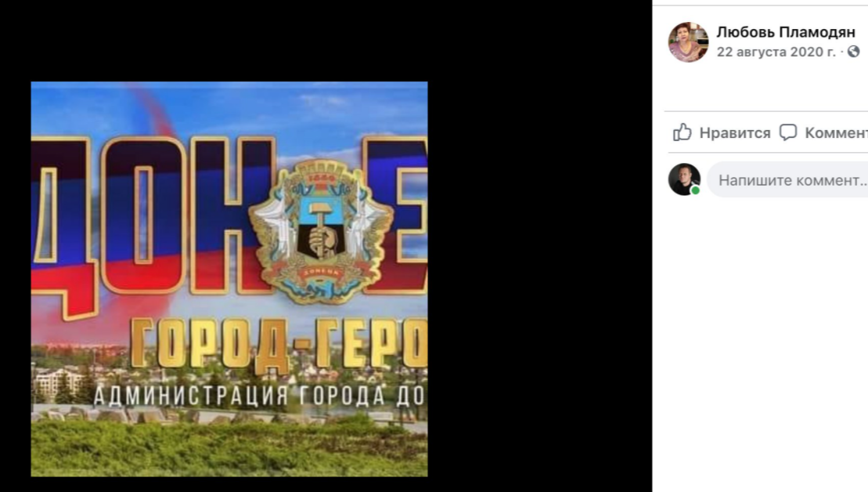Viewport: 868px width, 492px height.
Task: Click the Donetsk coat of arms emblem
Action: click(321, 231)
